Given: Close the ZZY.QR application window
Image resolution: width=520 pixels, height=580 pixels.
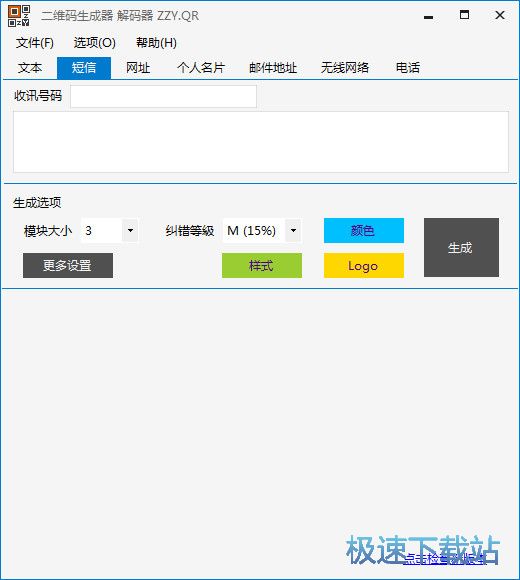Looking at the screenshot, I should coord(500,15).
